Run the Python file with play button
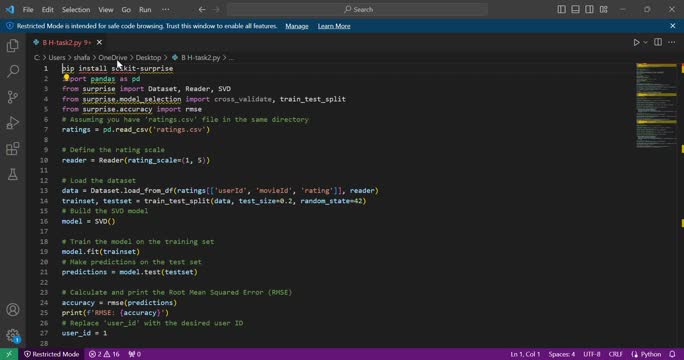The image size is (684, 360). (636, 42)
